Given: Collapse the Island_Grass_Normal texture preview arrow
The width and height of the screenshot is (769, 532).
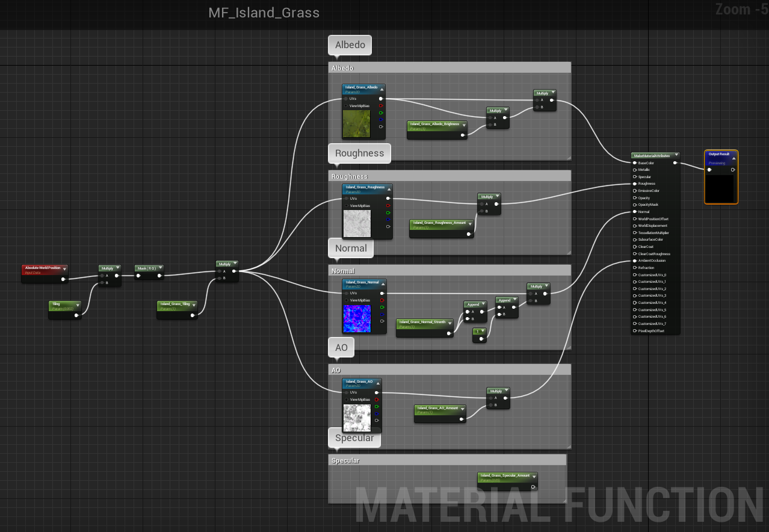Looking at the screenshot, I should [x=383, y=283].
